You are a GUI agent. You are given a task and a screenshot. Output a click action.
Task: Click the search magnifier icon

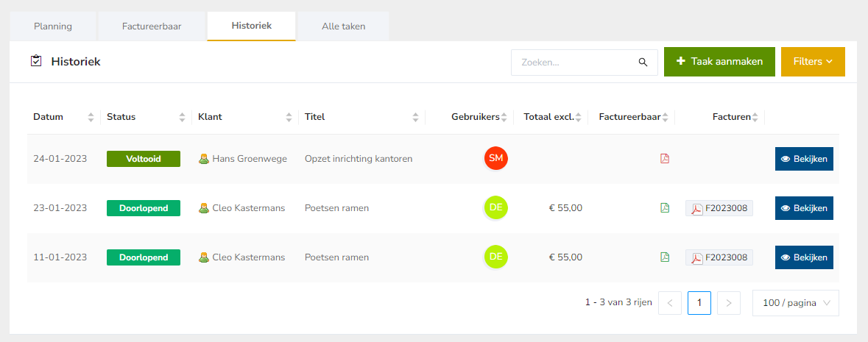pyautogui.click(x=643, y=63)
